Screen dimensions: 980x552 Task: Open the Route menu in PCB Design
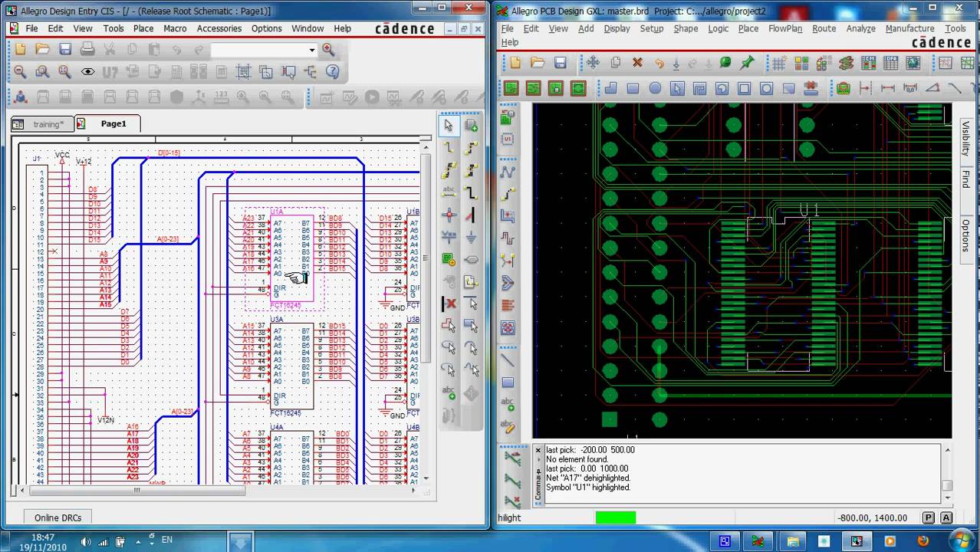click(x=824, y=28)
